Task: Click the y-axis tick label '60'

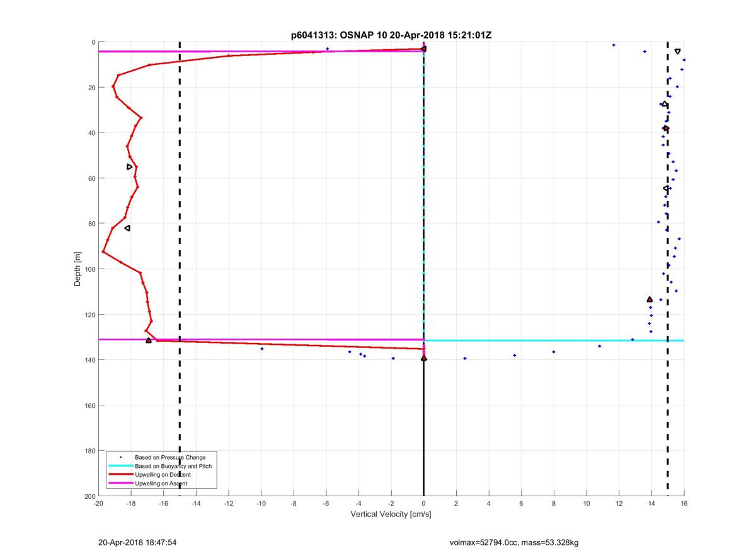Action: 91,178
